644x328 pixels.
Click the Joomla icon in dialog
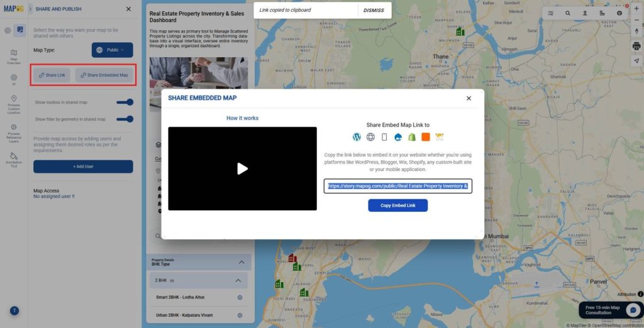[440, 137]
